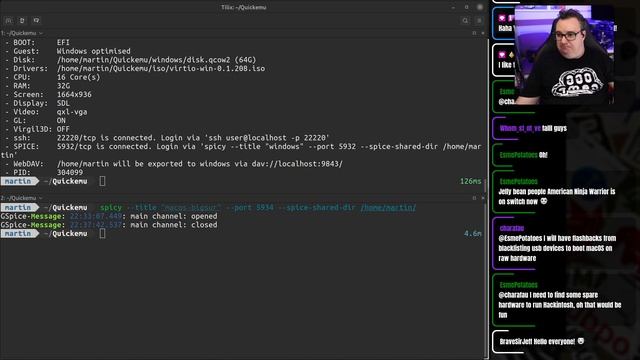Open the Tilix hamburger menu icon
The height and width of the screenshot is (360, 640).
479,20
